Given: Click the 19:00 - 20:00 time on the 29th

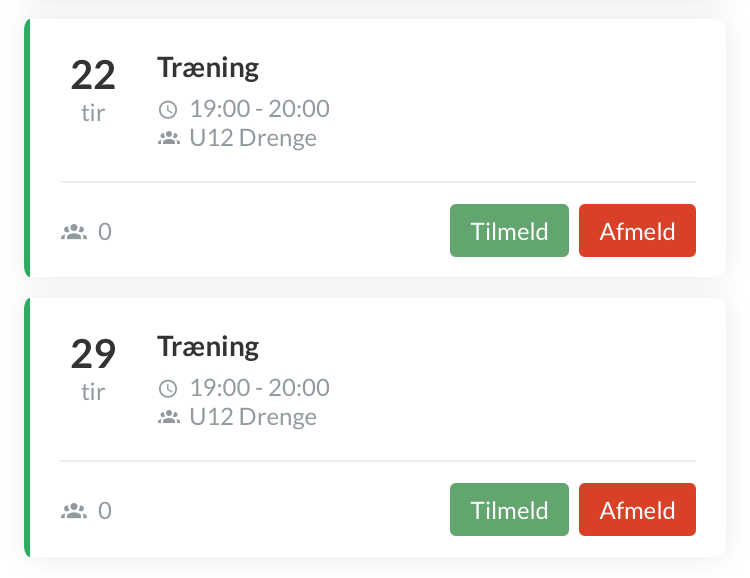Looking at the screenshot, I should click(259, 388).
